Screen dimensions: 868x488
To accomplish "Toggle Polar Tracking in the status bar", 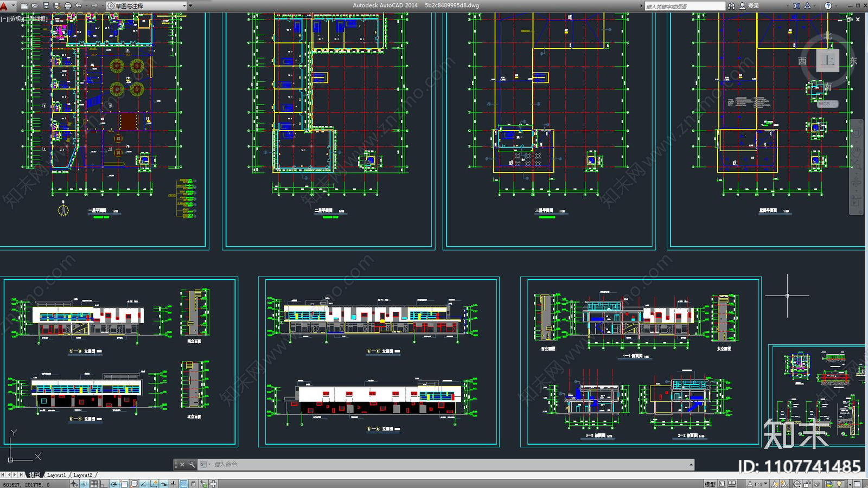I will pyautogui.click(x=113, y=484).
